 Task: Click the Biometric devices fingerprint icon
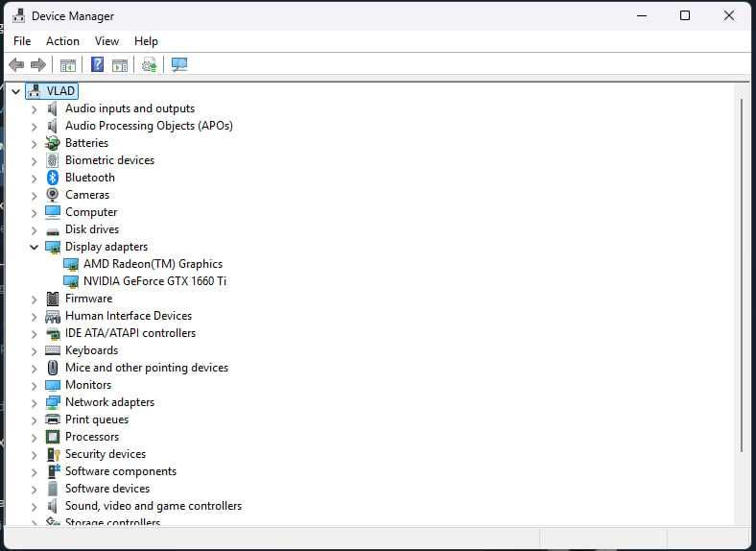tap(53, 160)
